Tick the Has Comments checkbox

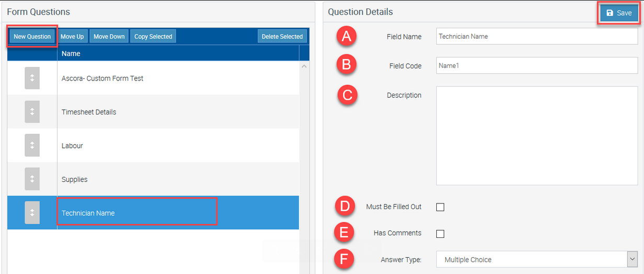(440, 233)
